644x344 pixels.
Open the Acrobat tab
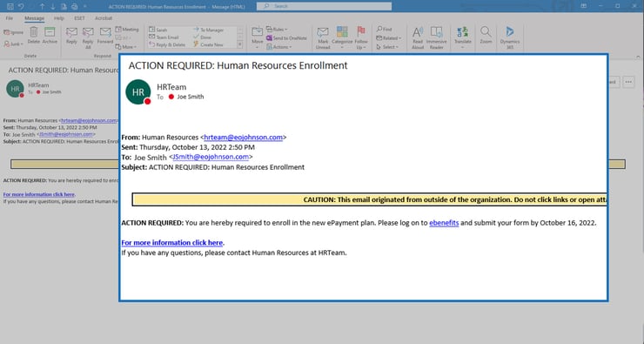[104, 18]
